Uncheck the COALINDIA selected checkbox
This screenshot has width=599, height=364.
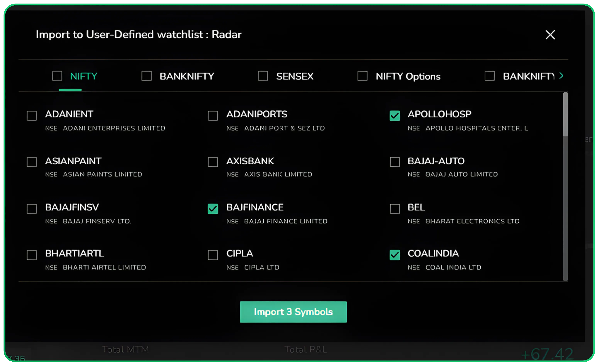[x=394, y=255]
